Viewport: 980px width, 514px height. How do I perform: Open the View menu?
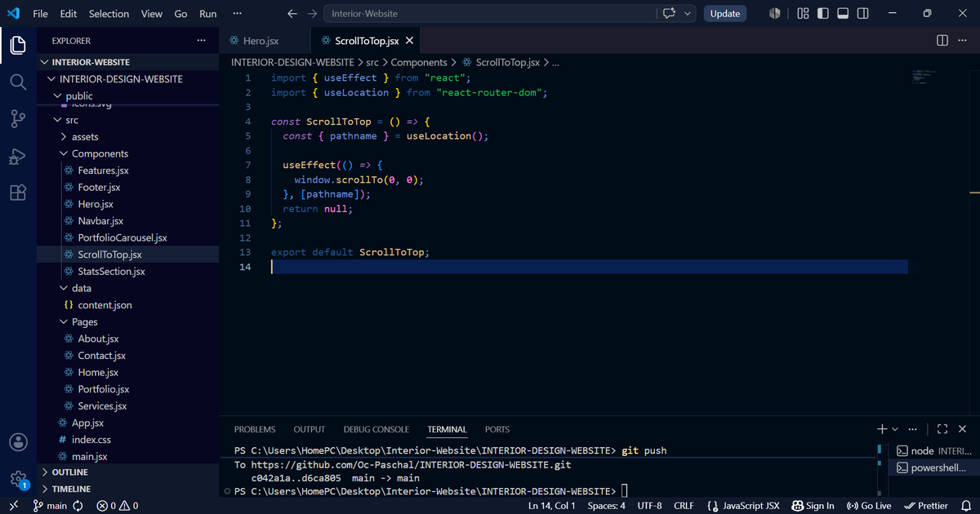click(152, 14)
